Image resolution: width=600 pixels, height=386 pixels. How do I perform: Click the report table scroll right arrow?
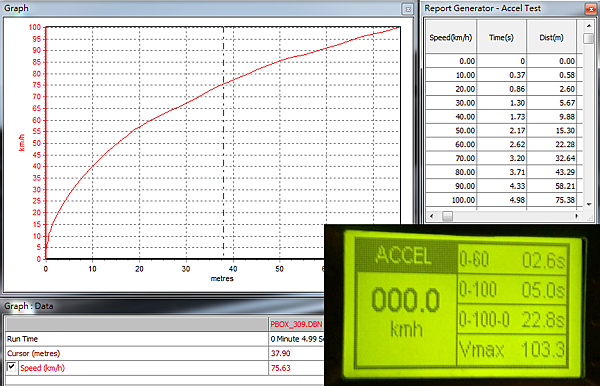[x=577, y=216]
